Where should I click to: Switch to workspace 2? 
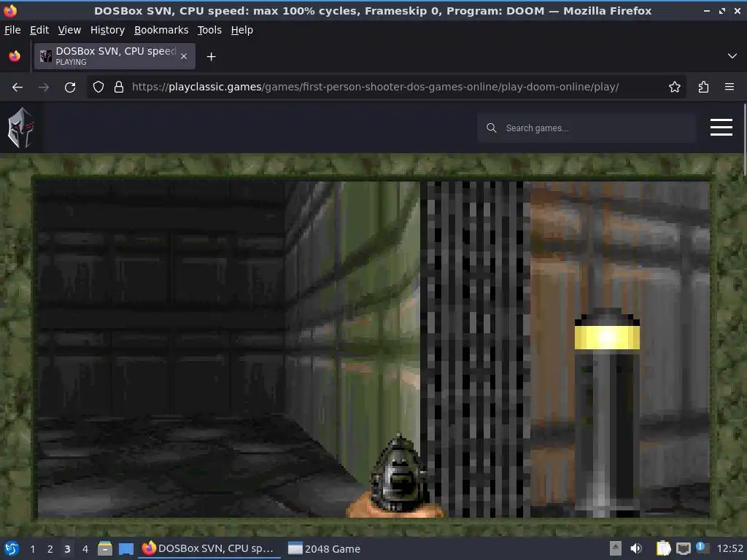tap(50, 549)
